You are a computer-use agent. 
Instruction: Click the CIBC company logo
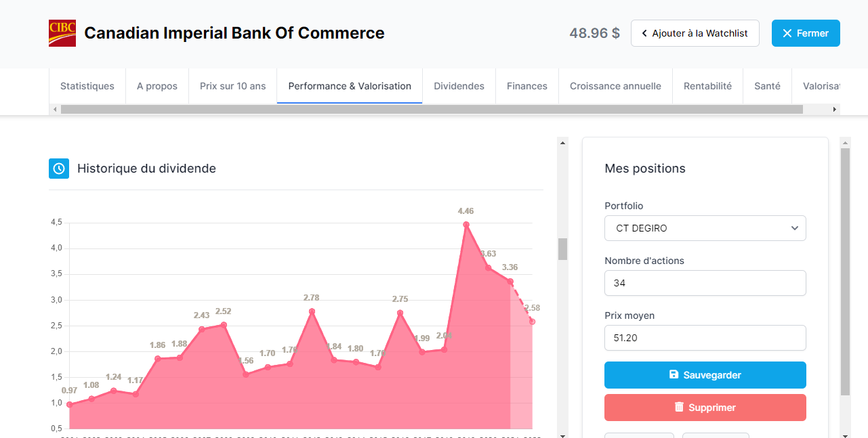[62, 33]
